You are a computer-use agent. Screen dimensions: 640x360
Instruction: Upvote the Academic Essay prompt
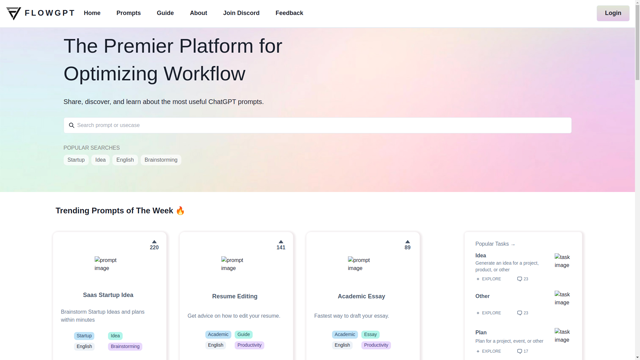point(407,242)
